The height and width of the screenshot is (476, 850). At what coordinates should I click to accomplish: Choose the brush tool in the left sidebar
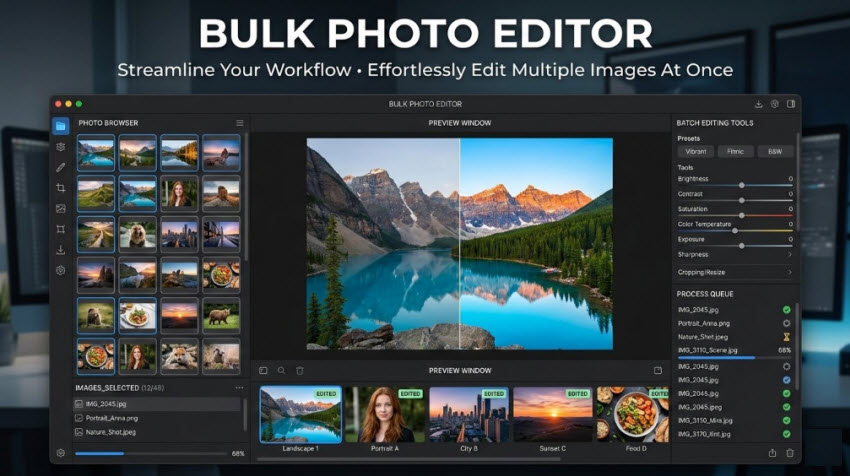click(x=61, y=168)
